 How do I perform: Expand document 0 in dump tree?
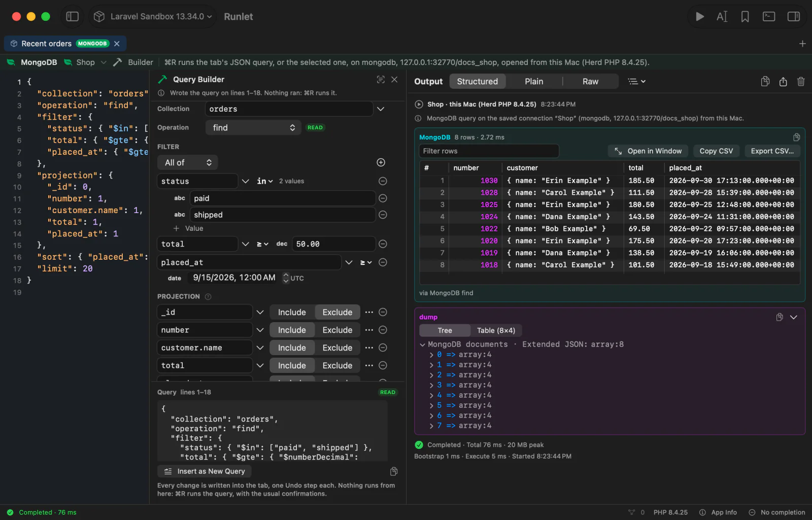click(431, 355)
